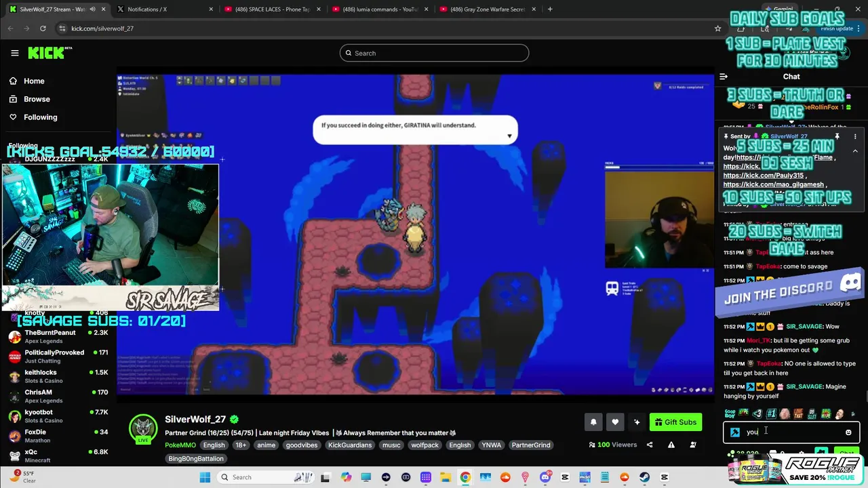This screenshot has width=868, height=488.
Task: Open xQc followed channel
Action: tap(58, 455)
